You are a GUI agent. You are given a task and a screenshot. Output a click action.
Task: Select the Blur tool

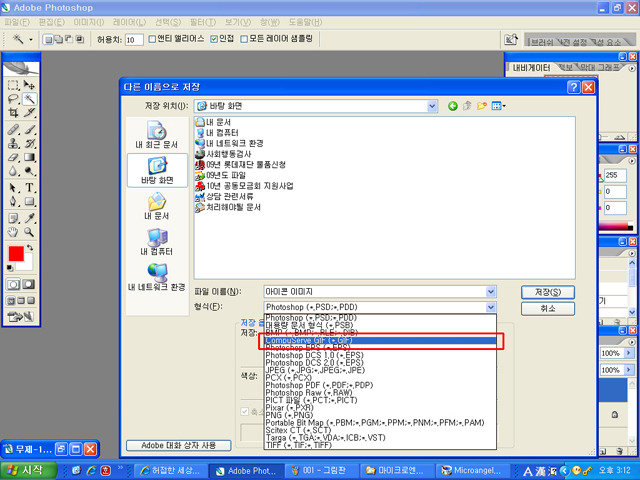tap(13, 171)
